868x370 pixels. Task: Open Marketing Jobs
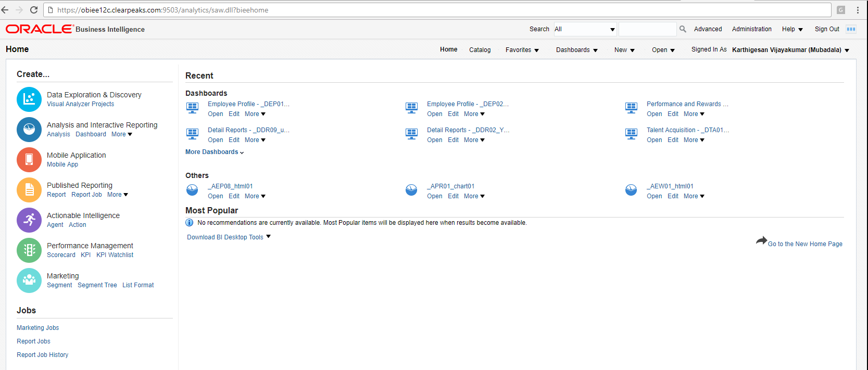tap(38, 328)
